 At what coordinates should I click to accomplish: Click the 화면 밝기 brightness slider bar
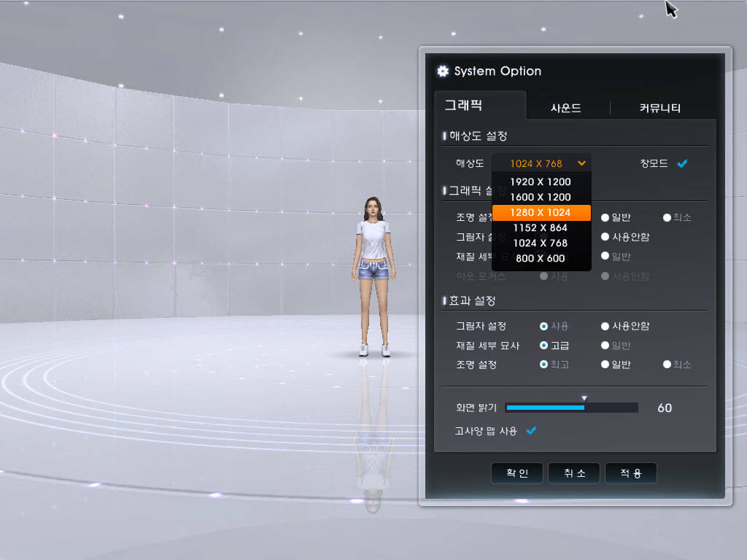click(571, 408)
